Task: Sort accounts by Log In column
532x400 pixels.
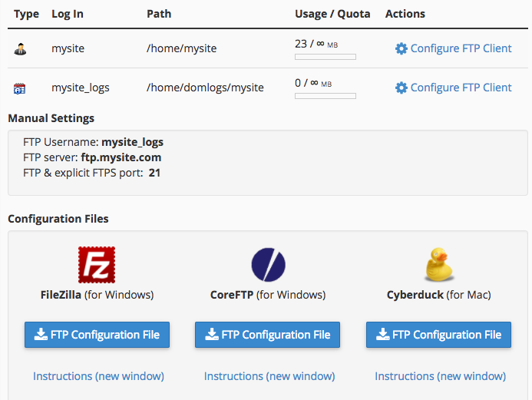Action: pos(68,14)
